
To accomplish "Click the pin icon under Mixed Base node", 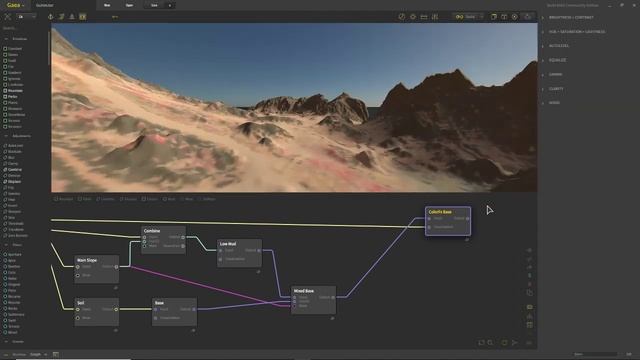I will pyautogui.click(x=332, y=318).
